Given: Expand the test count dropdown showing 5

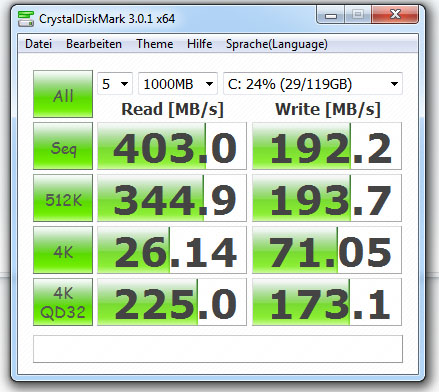Looking at the screenshot, I should tap(115, 84).
